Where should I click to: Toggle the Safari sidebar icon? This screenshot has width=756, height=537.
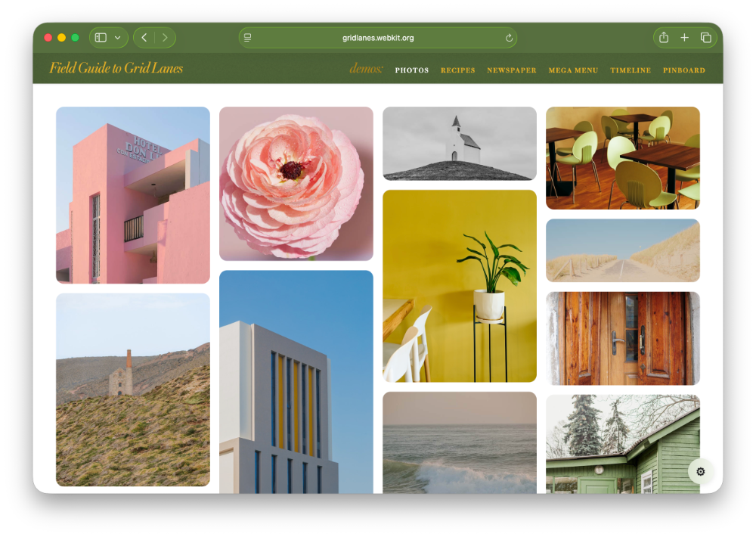(101, 38)
